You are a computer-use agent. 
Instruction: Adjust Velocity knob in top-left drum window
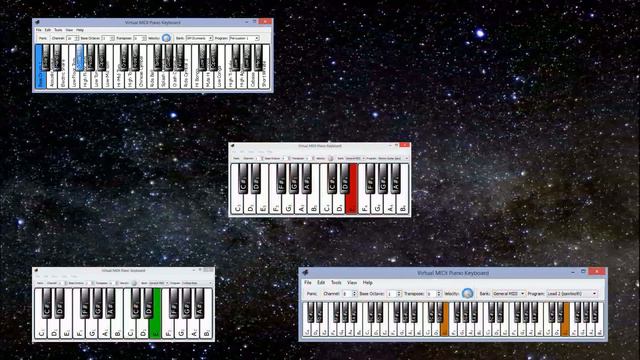tap(166, 38)
